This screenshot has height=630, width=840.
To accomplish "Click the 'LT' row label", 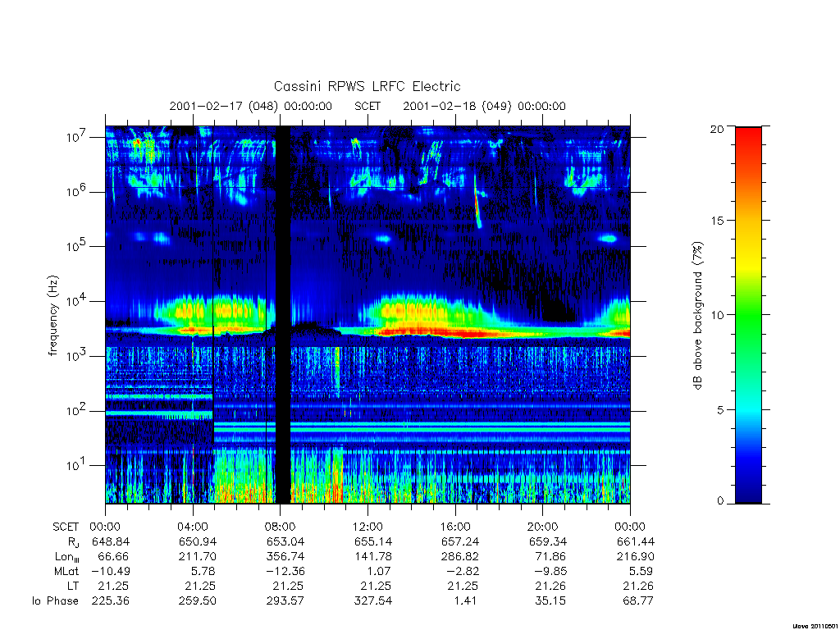I will (73, 586).
